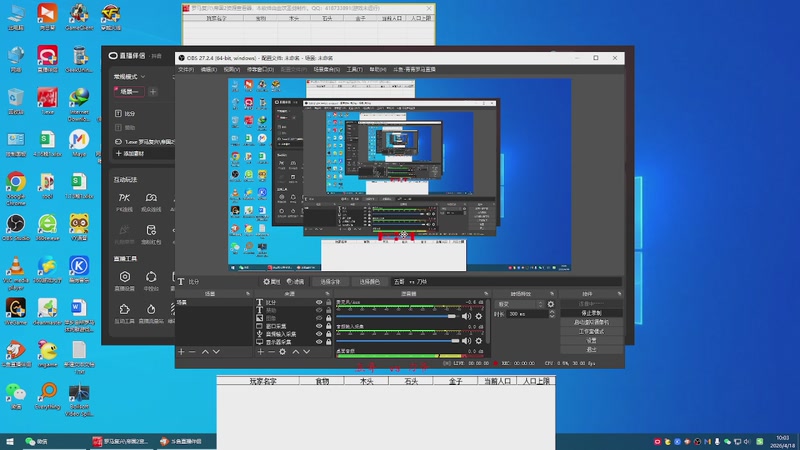Pop out the 混音器 dock panel
This screenshot has height=450, width=800.
click(486, 294)
